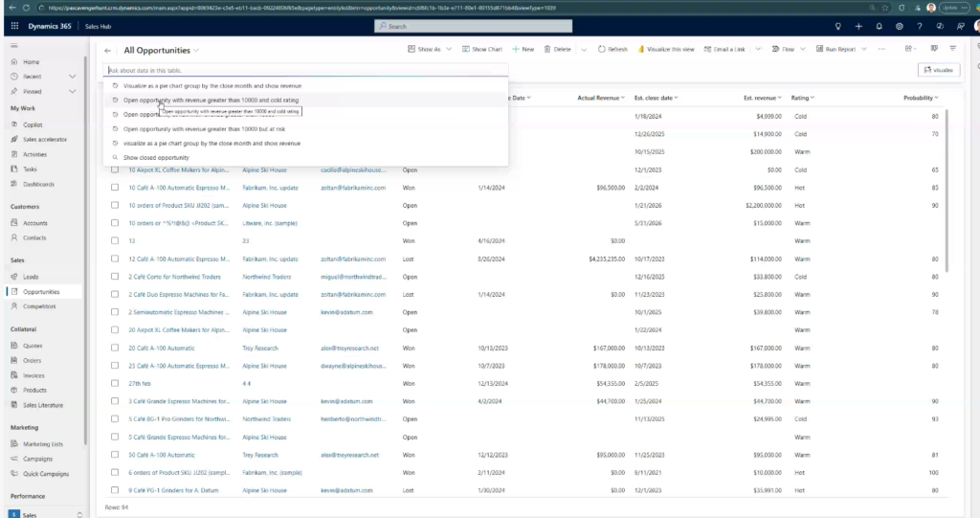The image size is (980, 518).
Task: Go to Leads in left navigation
Action: click(31, 277)
